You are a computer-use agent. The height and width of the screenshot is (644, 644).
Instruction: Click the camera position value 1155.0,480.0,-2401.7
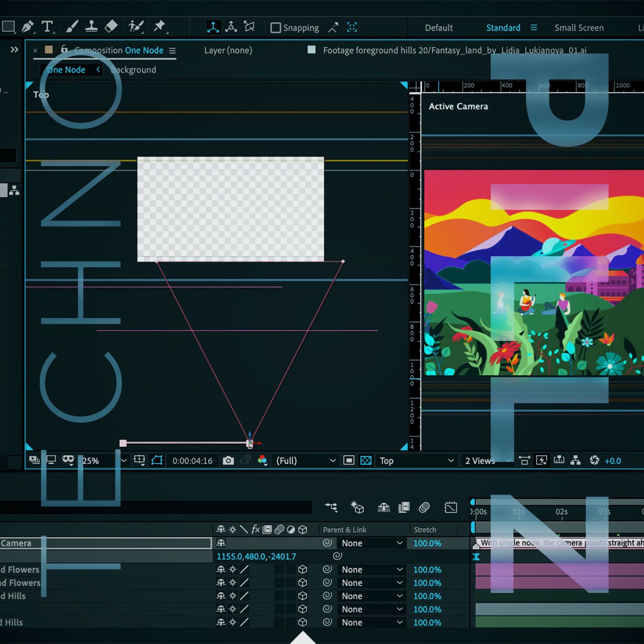click(256, 556)
